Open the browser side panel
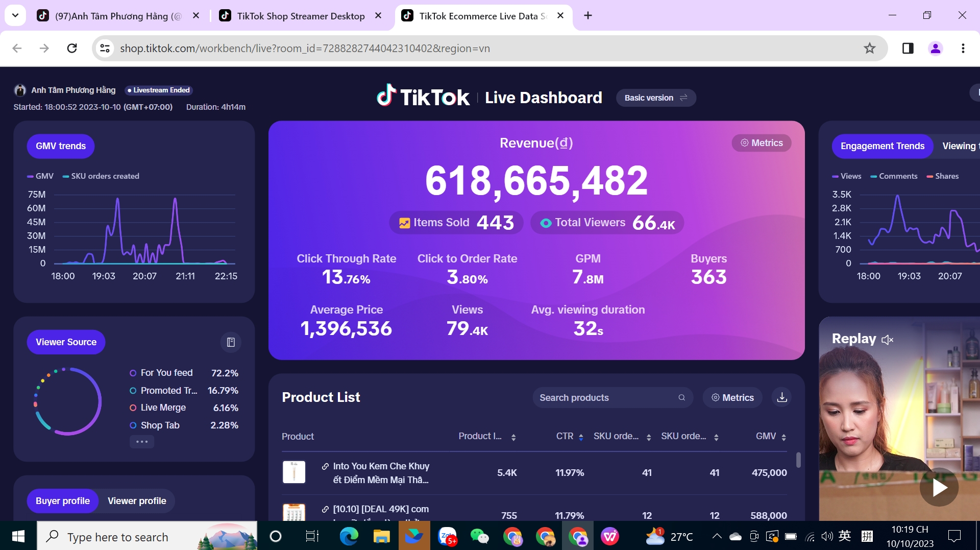 [908, 48]
